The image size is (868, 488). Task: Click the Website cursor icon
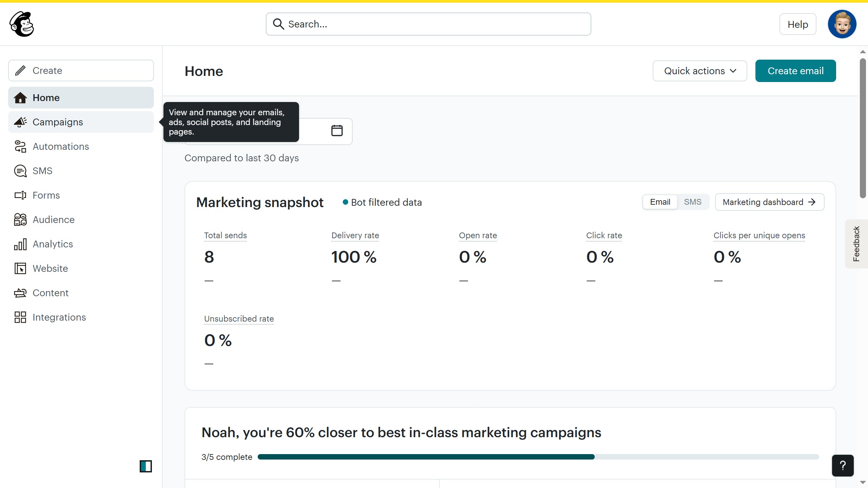click(x=20, y=268)
